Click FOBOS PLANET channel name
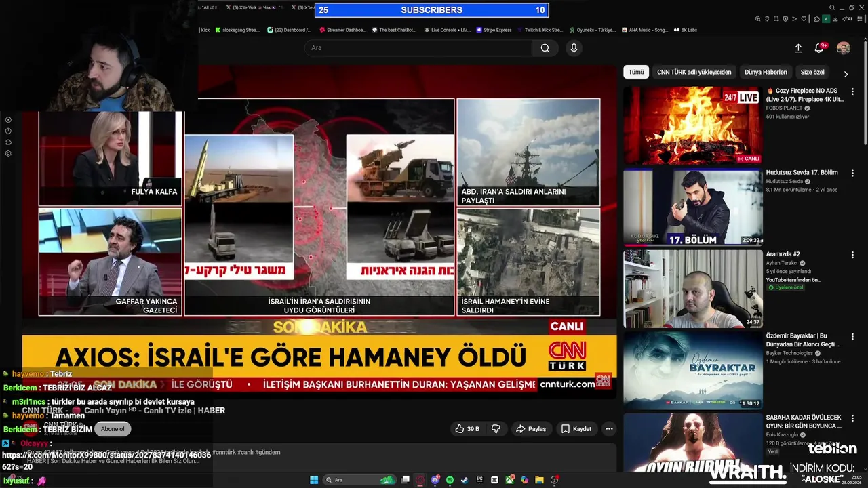868x488 pixels. pyautogui.click(x=784, y=108)
